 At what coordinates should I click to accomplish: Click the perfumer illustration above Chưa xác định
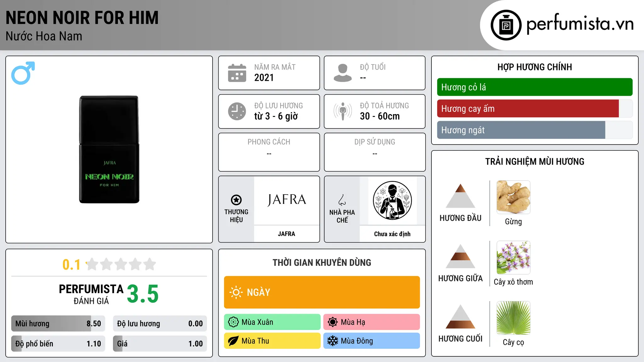point(392,200)
